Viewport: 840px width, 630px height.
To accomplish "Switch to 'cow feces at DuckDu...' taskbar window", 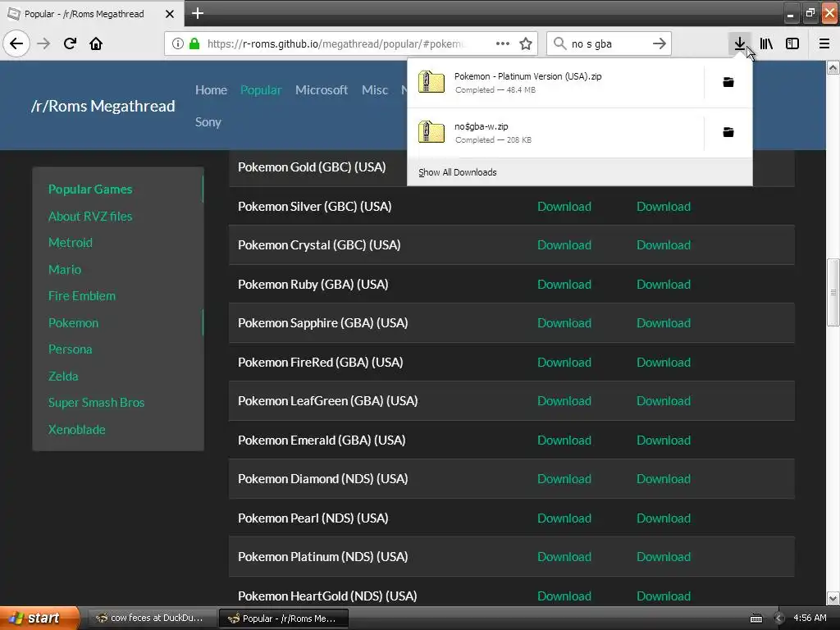I will tap(151, 619).
